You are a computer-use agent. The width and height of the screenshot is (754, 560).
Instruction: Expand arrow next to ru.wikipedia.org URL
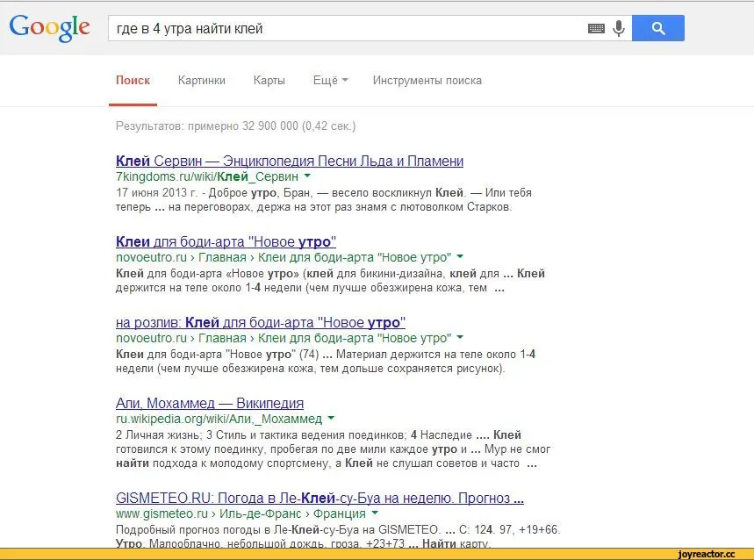tap(331, 418)
